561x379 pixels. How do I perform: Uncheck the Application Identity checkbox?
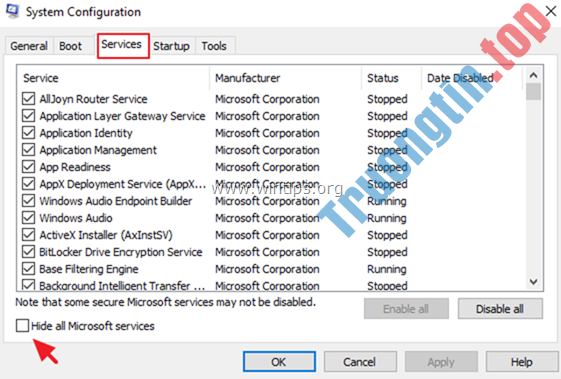point(29,133)
